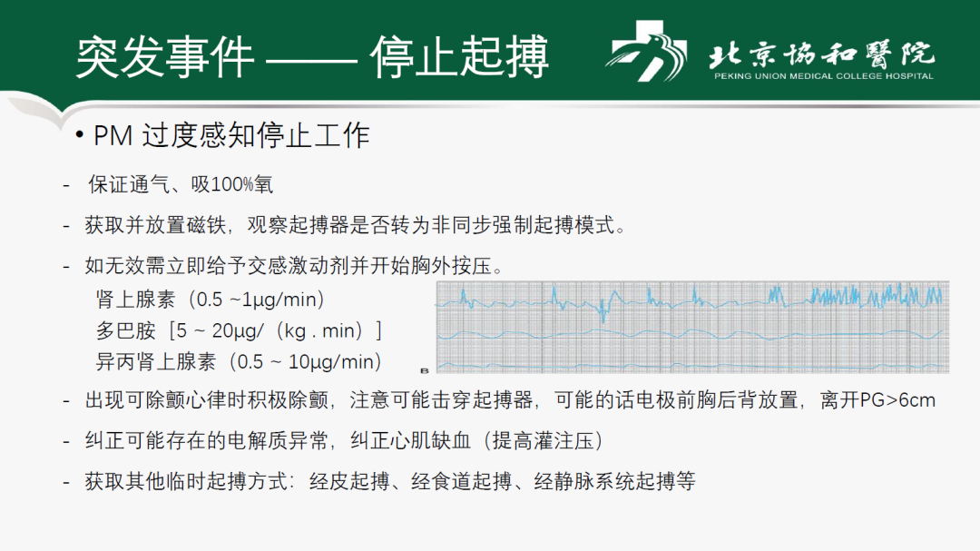
Task: Select the 多巴胺 dosage line
Action: (x=239, y=330)
